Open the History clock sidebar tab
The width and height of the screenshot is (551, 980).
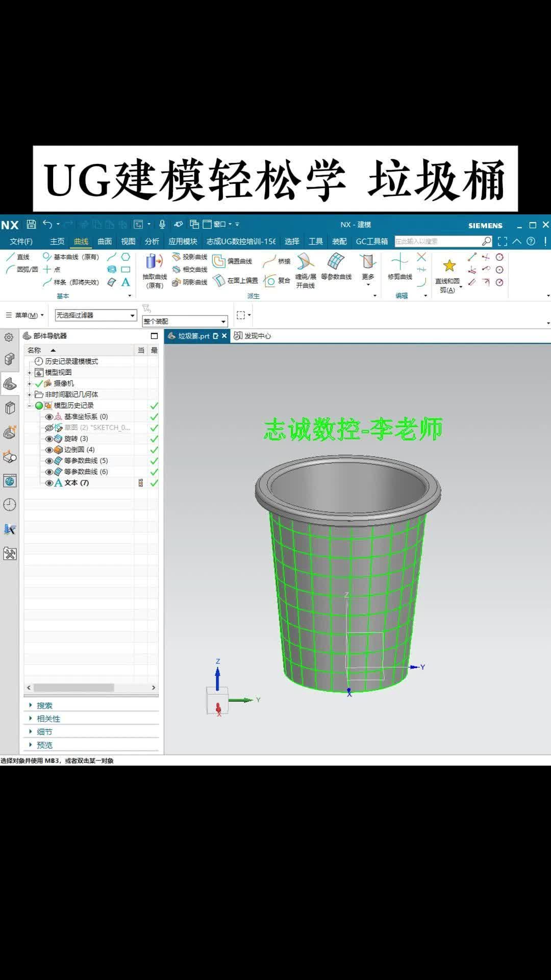[10, 505]
